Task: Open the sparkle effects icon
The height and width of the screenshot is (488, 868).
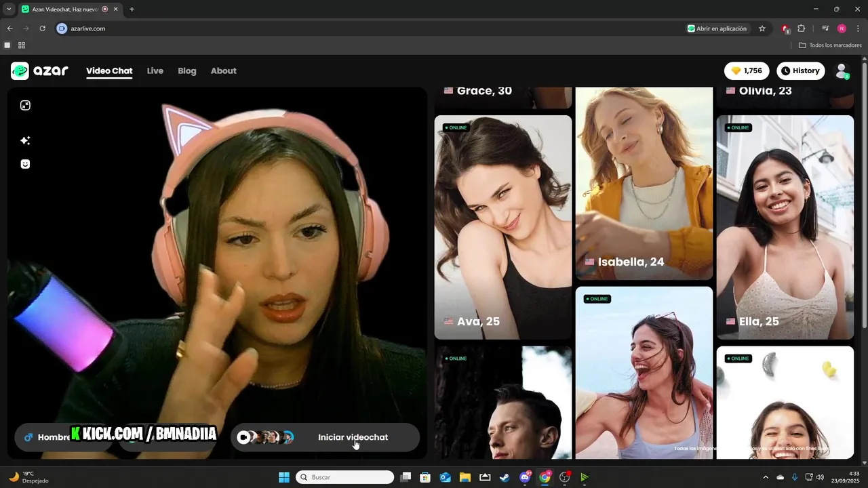Action: point(25,140)
